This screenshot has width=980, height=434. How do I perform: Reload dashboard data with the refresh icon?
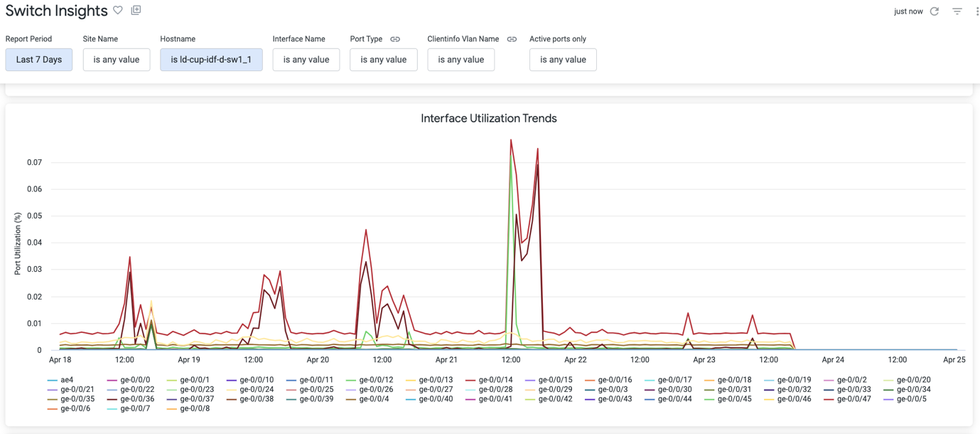[x=935, y=11]
